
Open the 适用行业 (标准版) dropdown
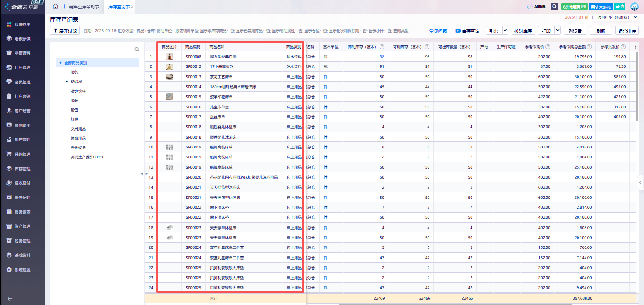[635, 17]
